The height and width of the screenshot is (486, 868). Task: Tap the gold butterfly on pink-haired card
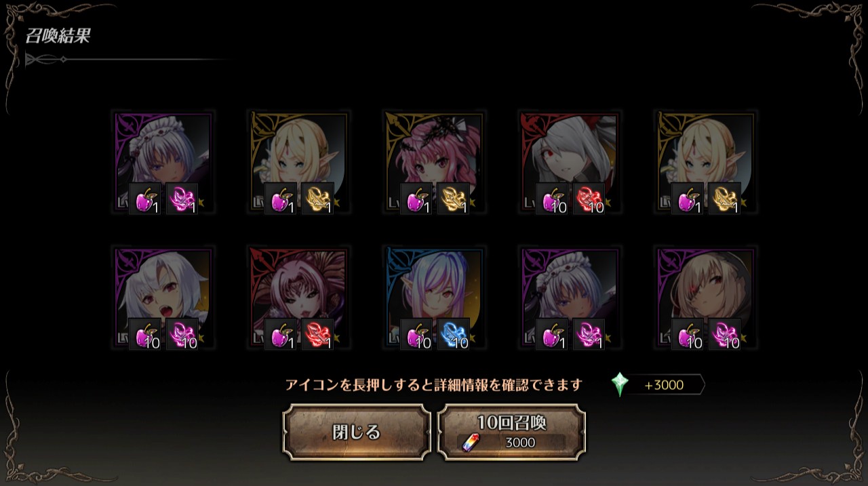(453, 199)
